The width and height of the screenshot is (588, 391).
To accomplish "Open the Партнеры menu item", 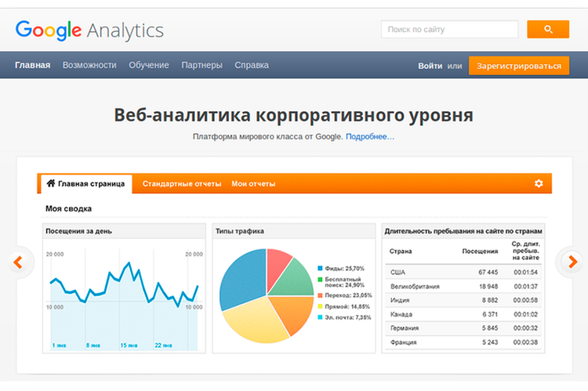I will [202, 65].
